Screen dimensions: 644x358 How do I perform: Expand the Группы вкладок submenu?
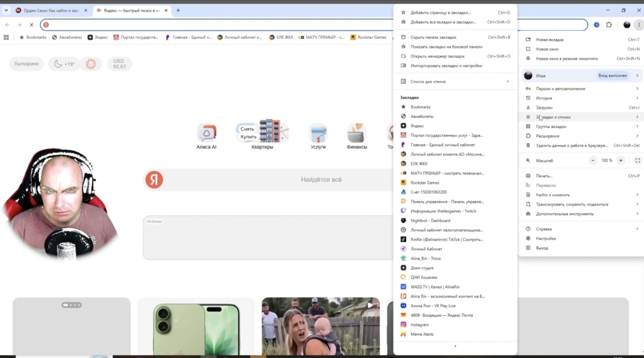(582, 126)
